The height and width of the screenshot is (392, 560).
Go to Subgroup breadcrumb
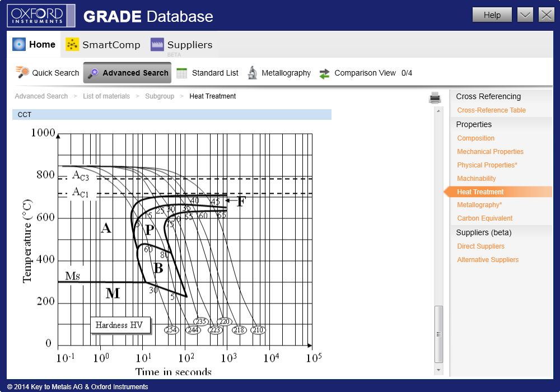(160, 96)
